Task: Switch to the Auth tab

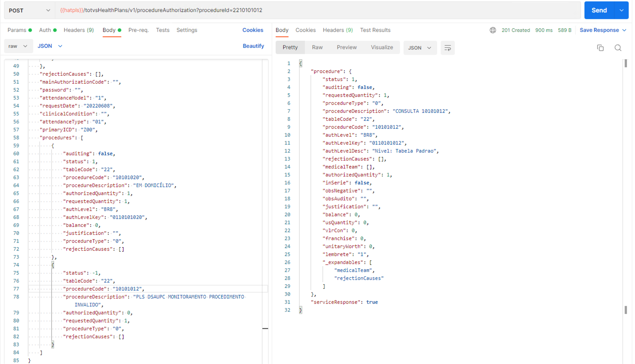Action: pyautogui.click(x=48, y=30)
